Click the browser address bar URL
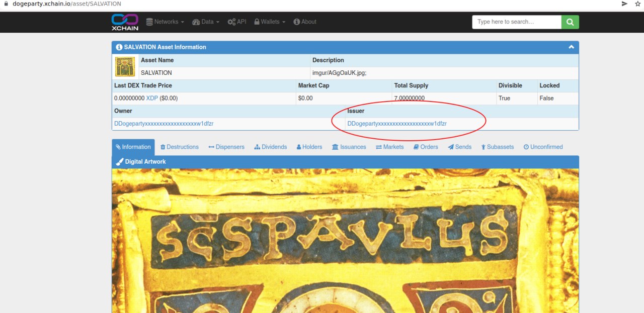 pyautogui.click(x=67, y=4)
